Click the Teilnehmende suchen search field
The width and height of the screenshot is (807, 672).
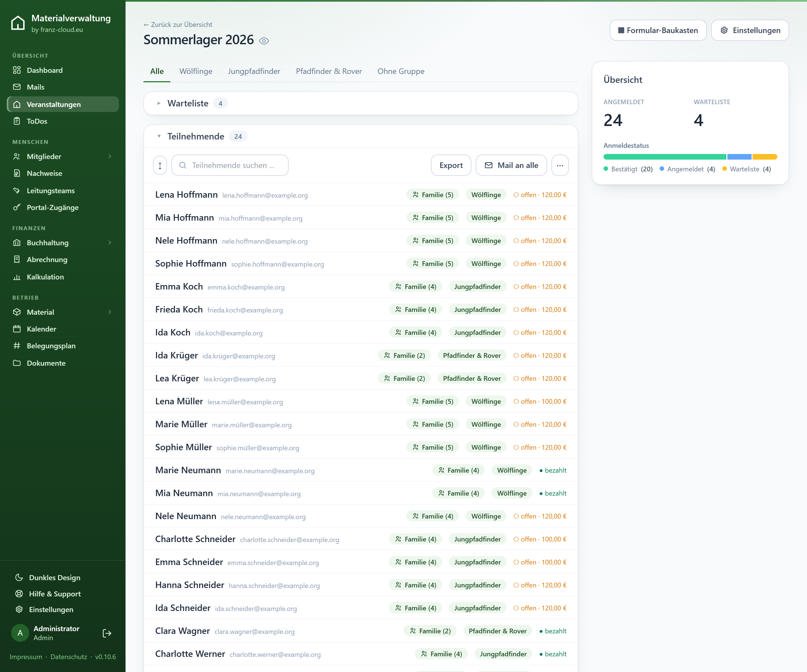tap(230, 165)
